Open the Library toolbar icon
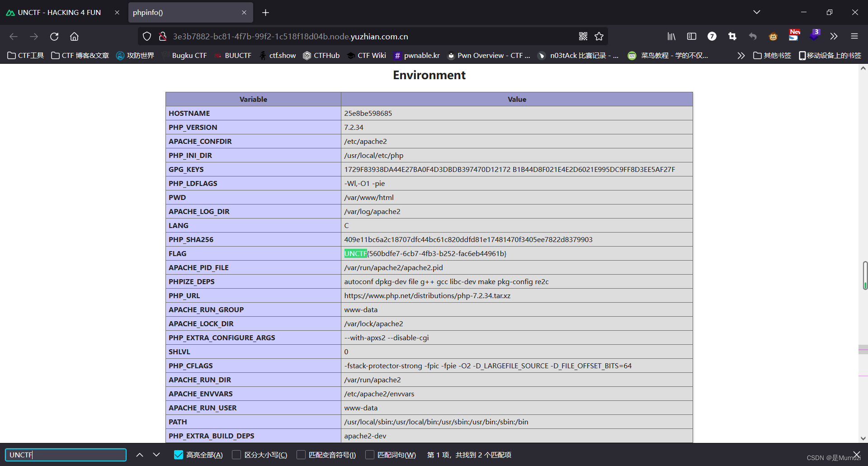 [671, 36]
